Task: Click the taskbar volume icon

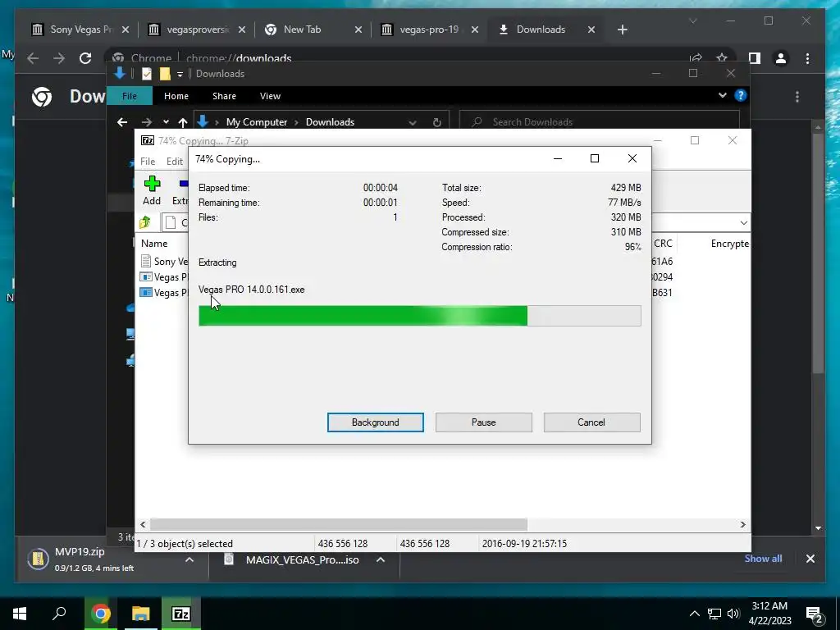Action: coord(733,614)
